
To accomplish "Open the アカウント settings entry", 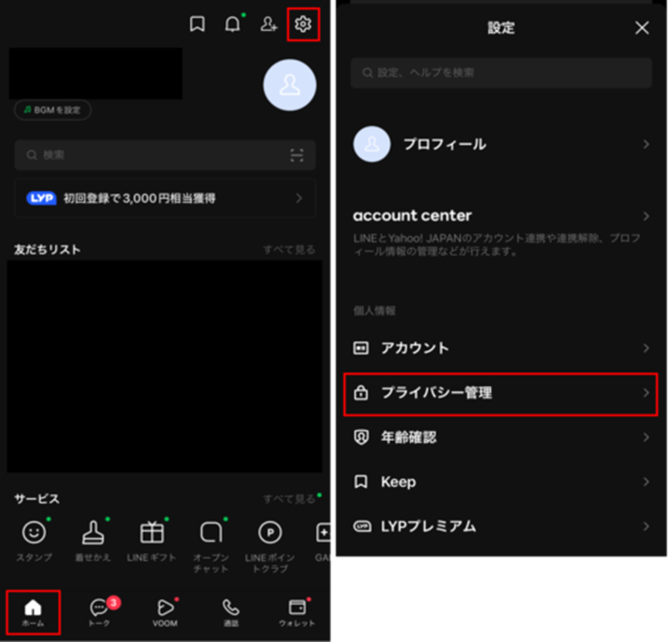I will click(501, 348).
